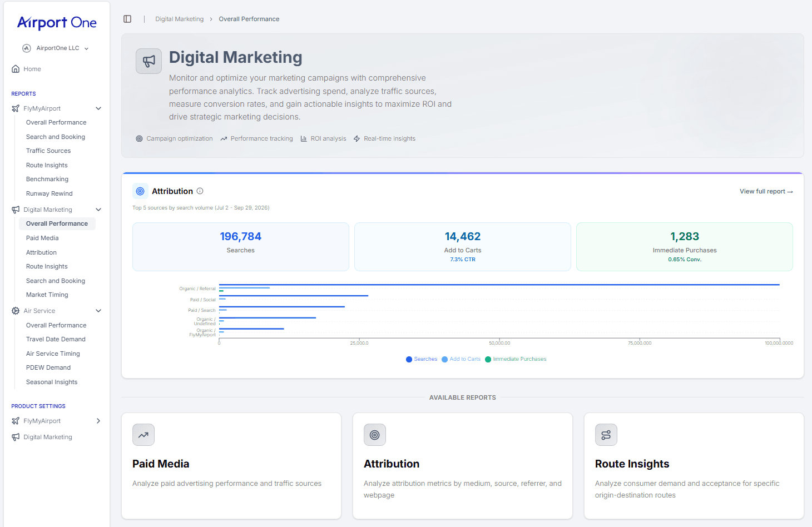Toggle the Searches series in the chart legend
The image size is (812, 527).
[x=422, y=359]
